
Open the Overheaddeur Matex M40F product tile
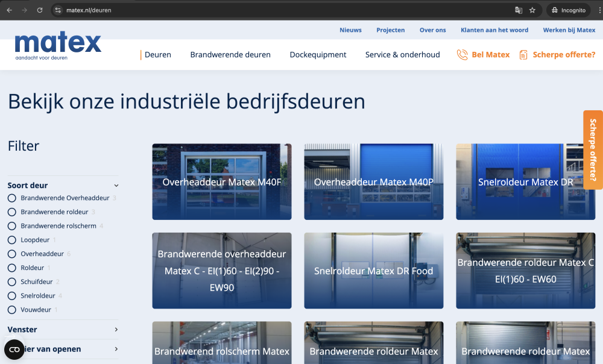click(221, 181)
